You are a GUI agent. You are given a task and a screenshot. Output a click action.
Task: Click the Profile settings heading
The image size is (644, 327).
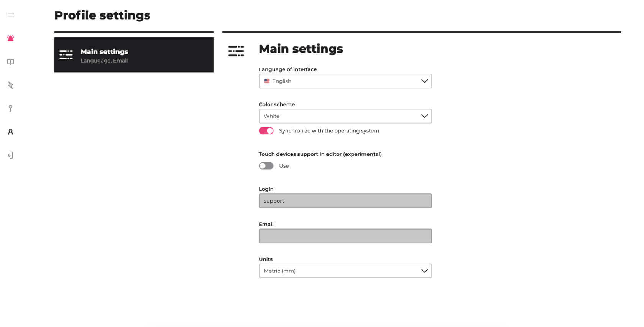[102, 15]
